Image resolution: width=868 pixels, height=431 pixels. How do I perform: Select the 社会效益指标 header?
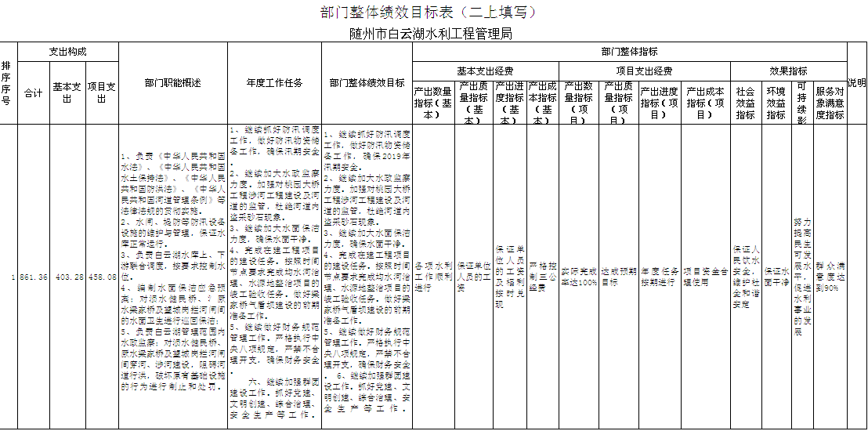746,102
